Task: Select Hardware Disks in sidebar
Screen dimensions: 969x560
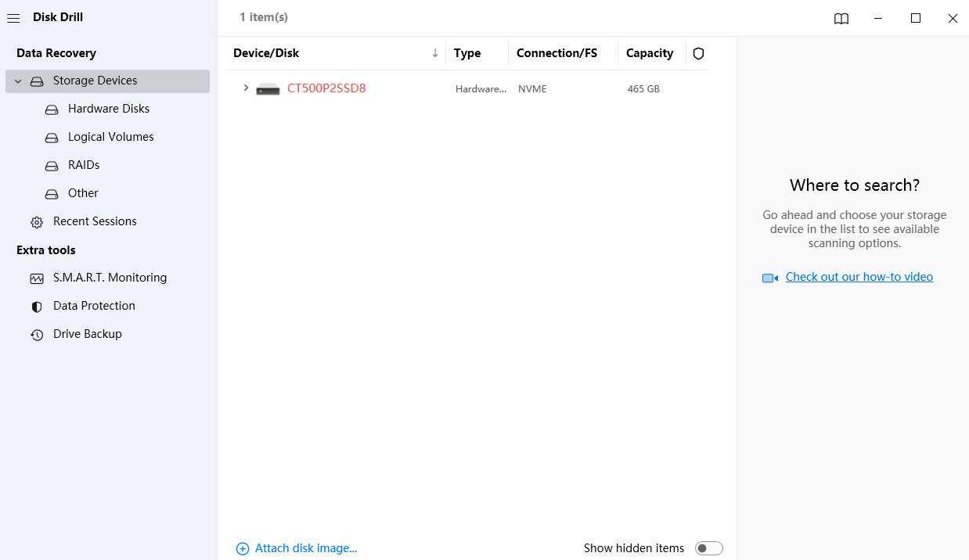Action: click(x=109, y=109)
